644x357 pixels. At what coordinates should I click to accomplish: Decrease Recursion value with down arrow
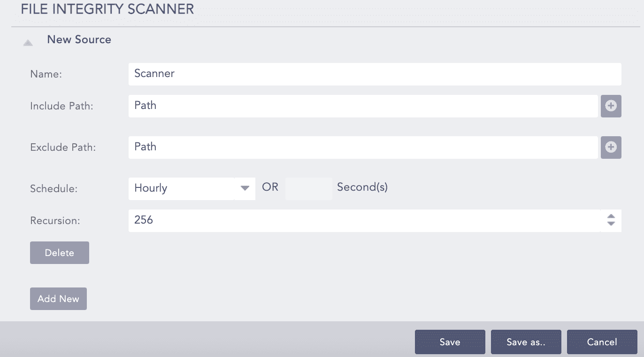(611, 224)
